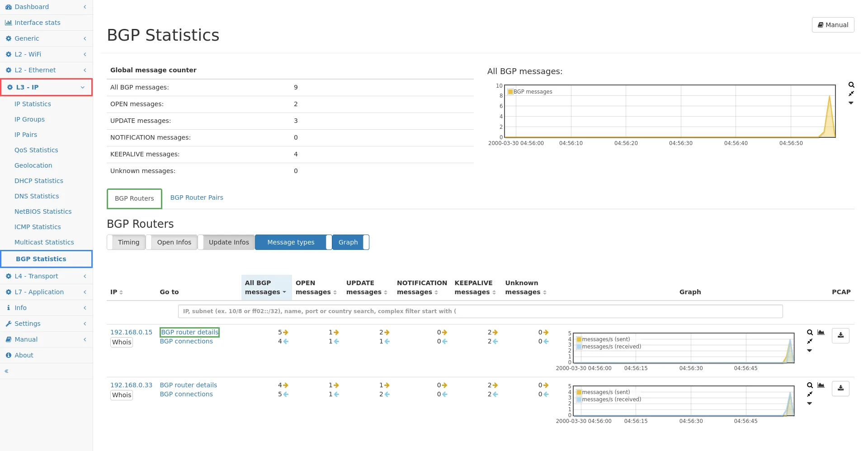
Task: Toggle the Timing columns switch
Action: pos(126,242)
